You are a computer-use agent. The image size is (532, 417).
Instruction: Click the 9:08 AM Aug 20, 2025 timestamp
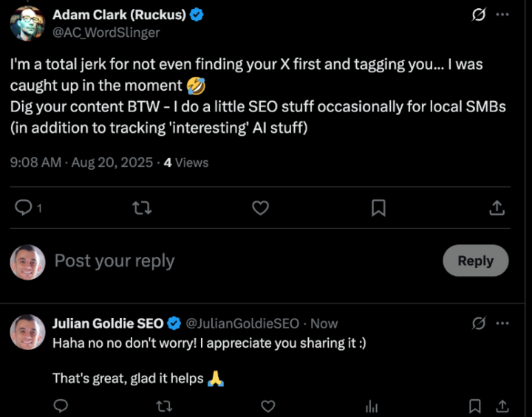[x=81, y=162]
